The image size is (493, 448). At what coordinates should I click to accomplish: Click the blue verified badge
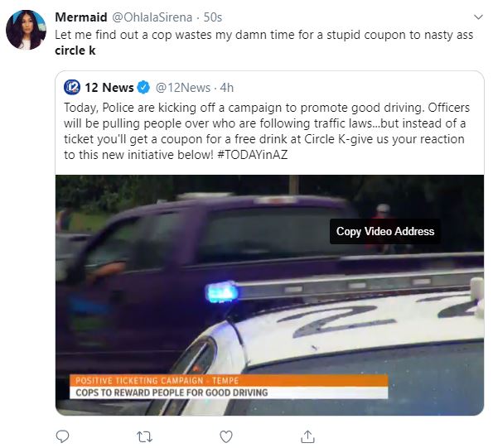[x=143, y=87]
